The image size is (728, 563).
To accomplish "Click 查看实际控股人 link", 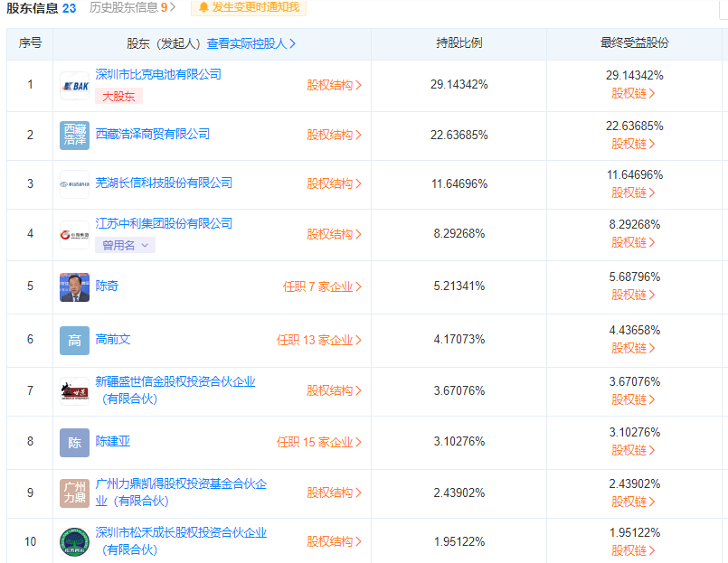I will coord(251,43).
